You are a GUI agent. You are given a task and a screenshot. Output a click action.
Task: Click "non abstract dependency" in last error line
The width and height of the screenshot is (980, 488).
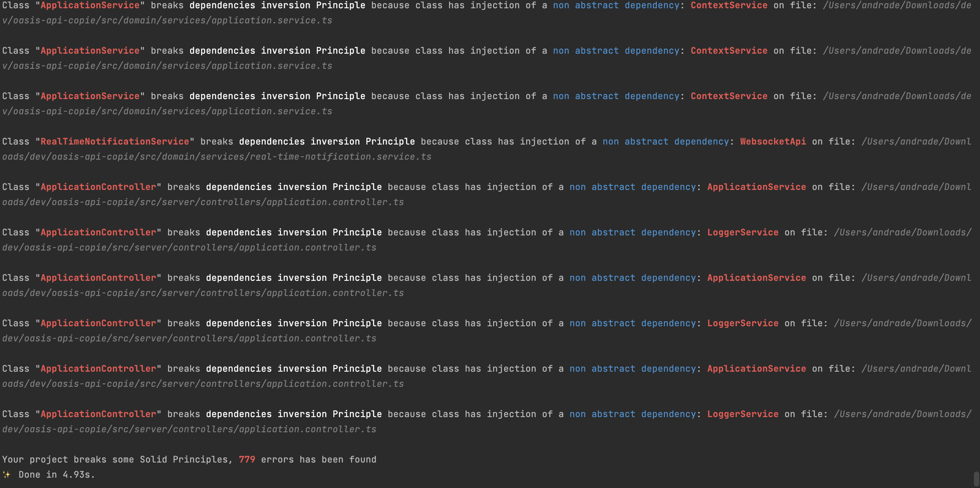tap(632, 414)
